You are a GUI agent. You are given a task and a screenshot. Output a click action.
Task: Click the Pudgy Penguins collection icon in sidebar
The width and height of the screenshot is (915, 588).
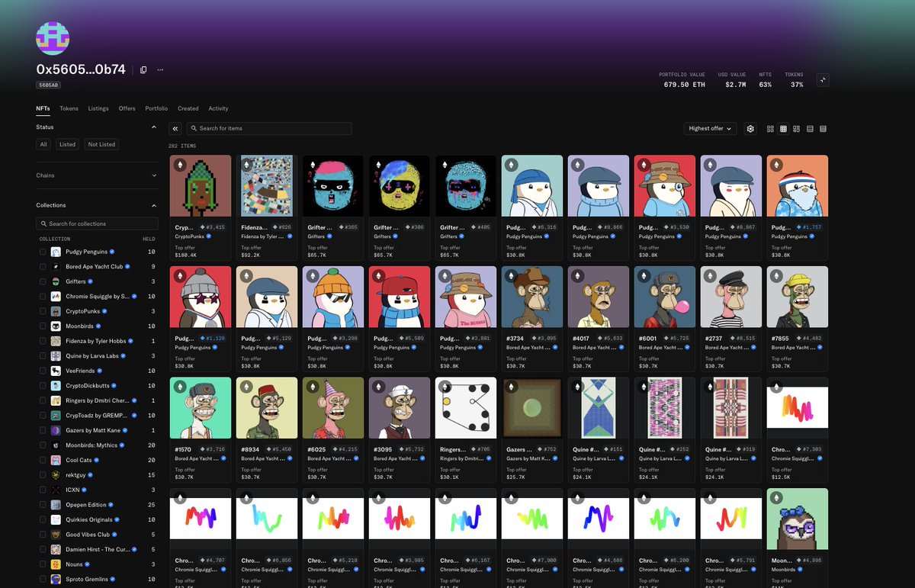pyautogui.click(x=56, y=252)
